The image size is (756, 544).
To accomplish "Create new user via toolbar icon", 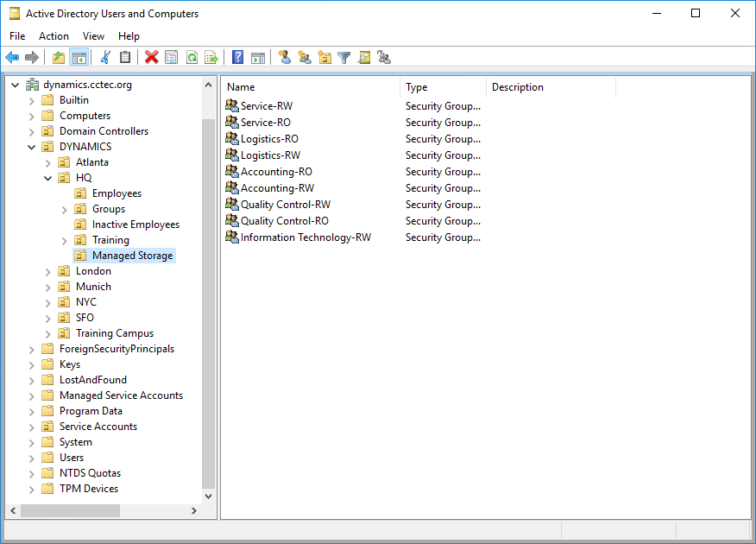I will tap(284, 58).
